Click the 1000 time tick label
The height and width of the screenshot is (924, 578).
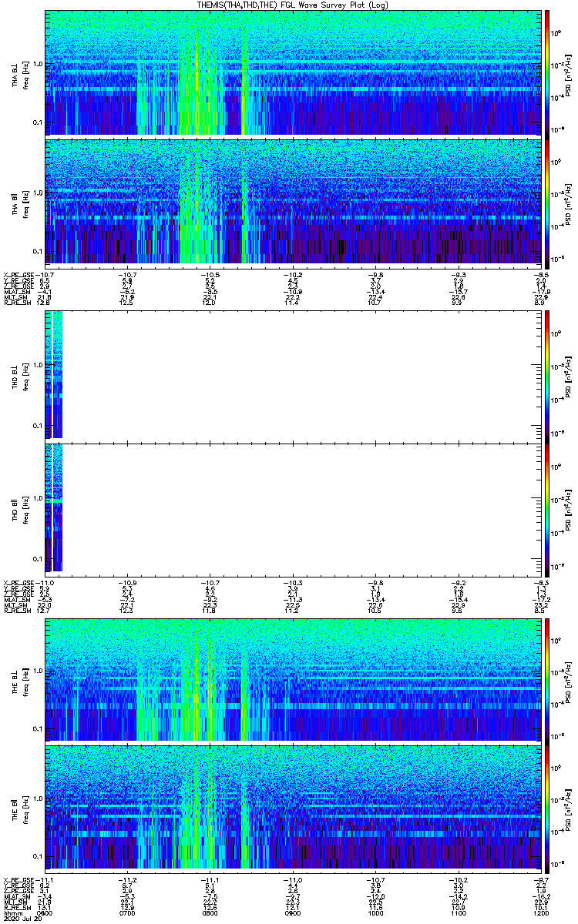point(375,912)
